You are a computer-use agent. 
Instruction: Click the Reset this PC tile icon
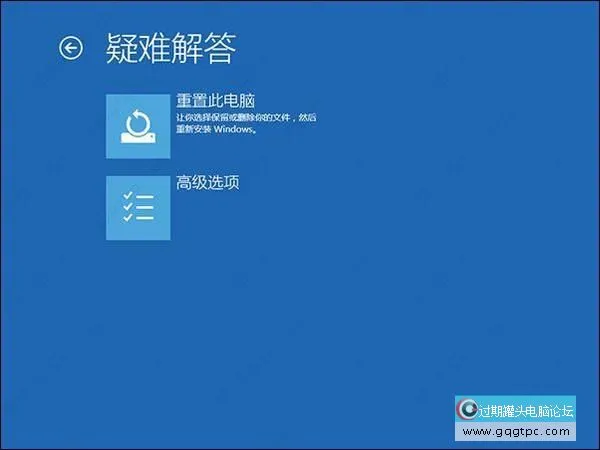point(138,126)
